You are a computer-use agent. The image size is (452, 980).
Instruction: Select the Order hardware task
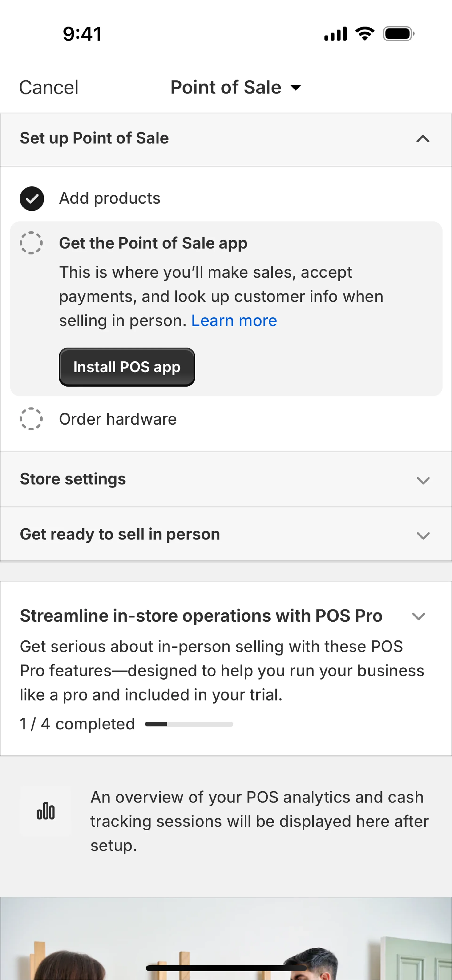click(118, 419)
